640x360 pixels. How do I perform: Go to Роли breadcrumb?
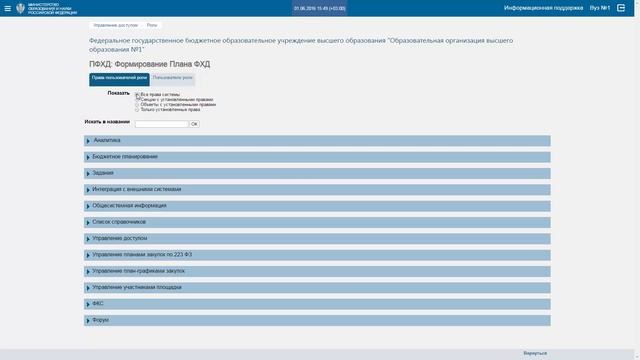[152, 25]
